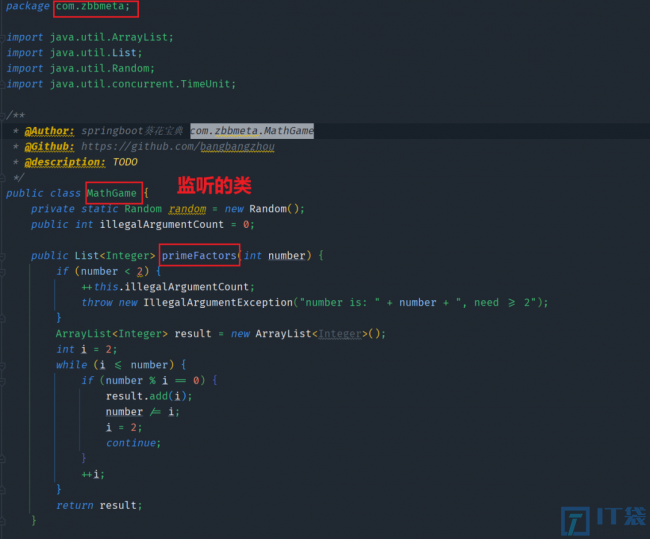Click the TODO text in the description

[125, 162]
